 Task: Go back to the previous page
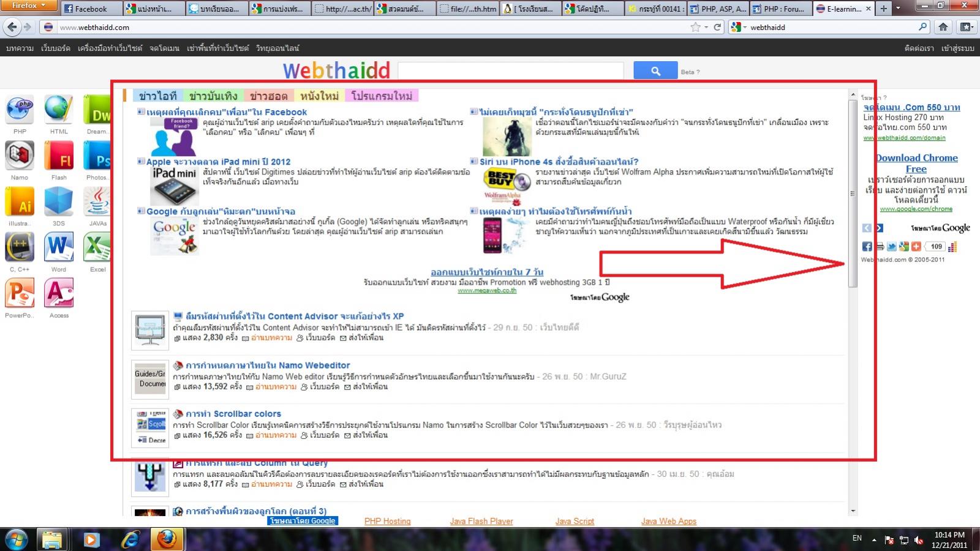pos(12,27)
